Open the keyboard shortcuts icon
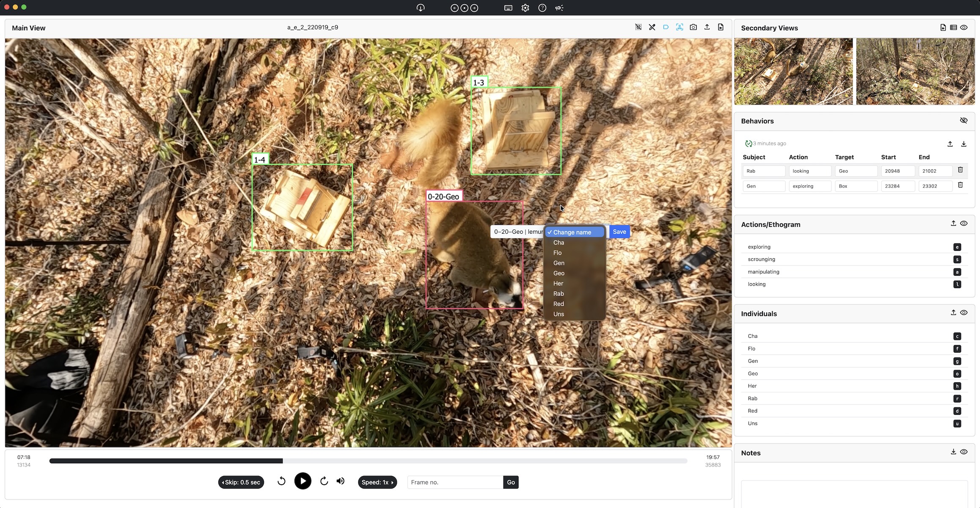 (508, 8)
